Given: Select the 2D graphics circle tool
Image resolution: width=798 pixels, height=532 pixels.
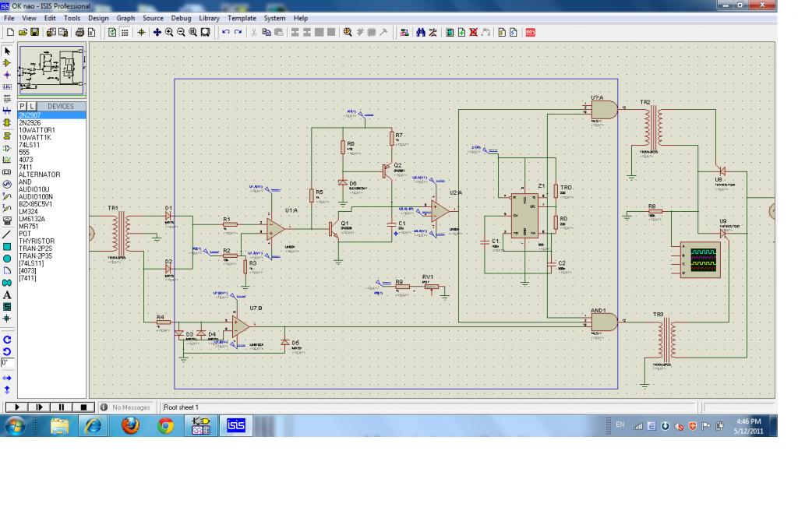Looking at the screenshot, I should 8,258.
